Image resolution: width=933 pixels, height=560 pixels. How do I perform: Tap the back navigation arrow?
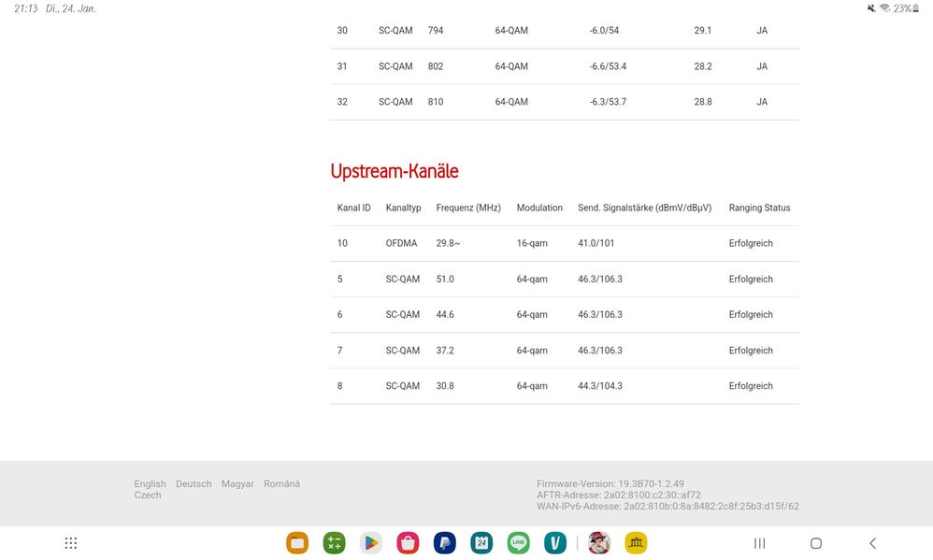[x=873, y=543]
